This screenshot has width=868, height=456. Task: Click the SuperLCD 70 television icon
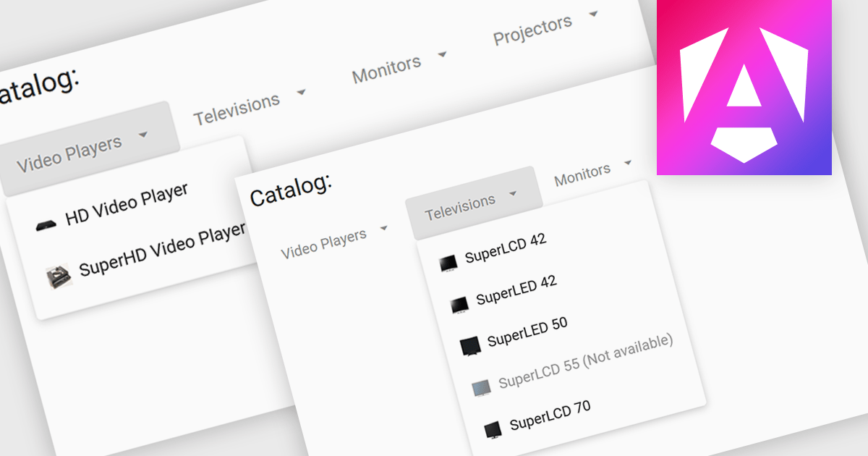(493, 429)
